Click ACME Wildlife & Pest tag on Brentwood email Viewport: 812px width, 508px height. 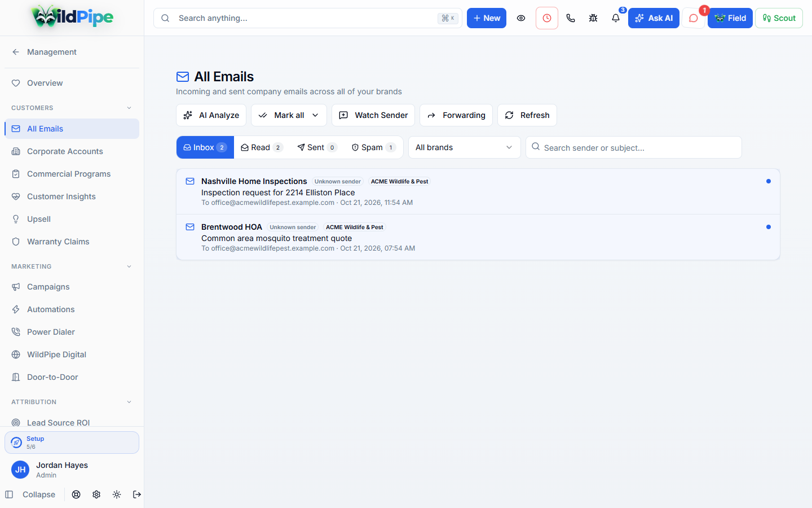tap(354, 227)
